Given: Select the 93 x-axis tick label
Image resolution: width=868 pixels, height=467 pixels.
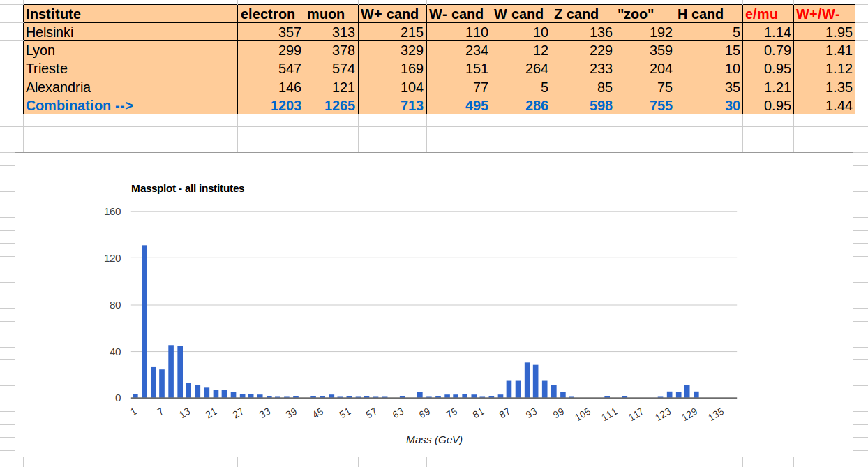Looking at the screenshot, I should tap(532, 413).
